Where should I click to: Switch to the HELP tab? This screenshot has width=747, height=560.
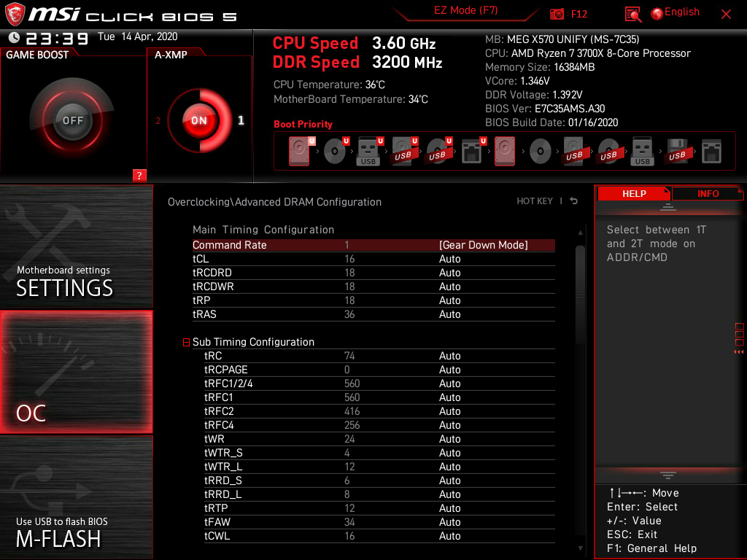[633, 193]
